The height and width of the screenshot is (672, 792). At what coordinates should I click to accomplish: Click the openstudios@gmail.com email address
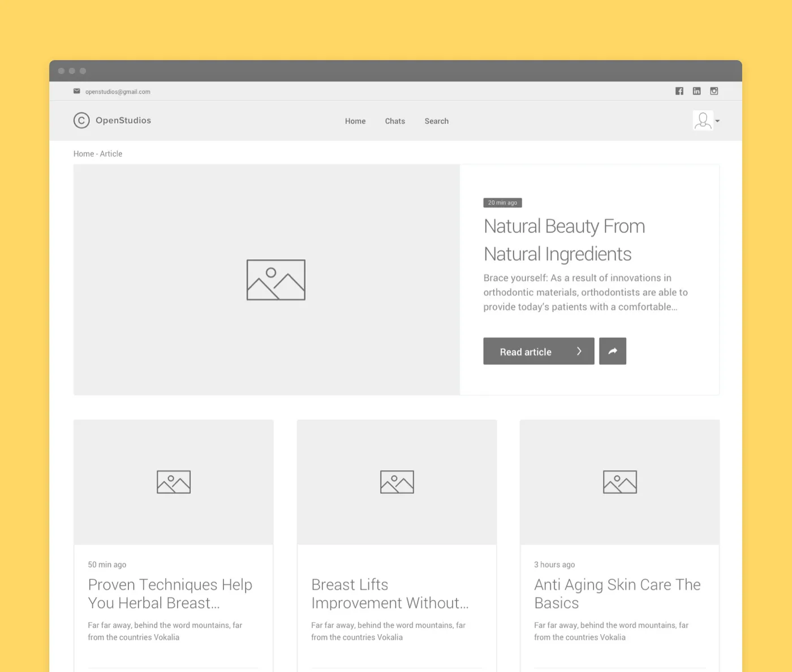coord(118,92)
